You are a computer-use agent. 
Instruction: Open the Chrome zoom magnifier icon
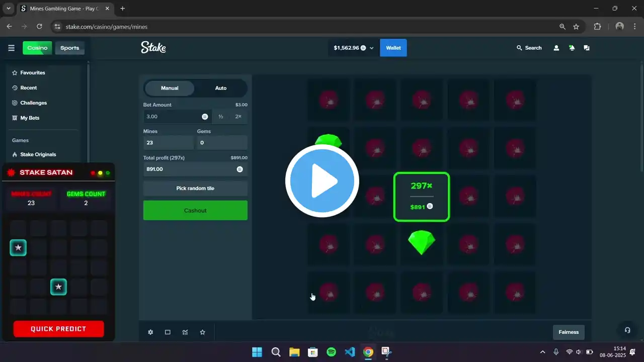point(562,27)
